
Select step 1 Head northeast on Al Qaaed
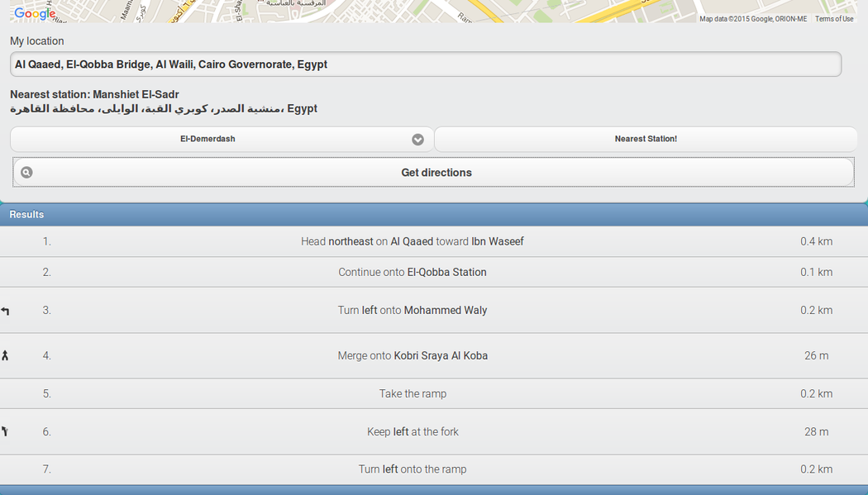[412, 241]
